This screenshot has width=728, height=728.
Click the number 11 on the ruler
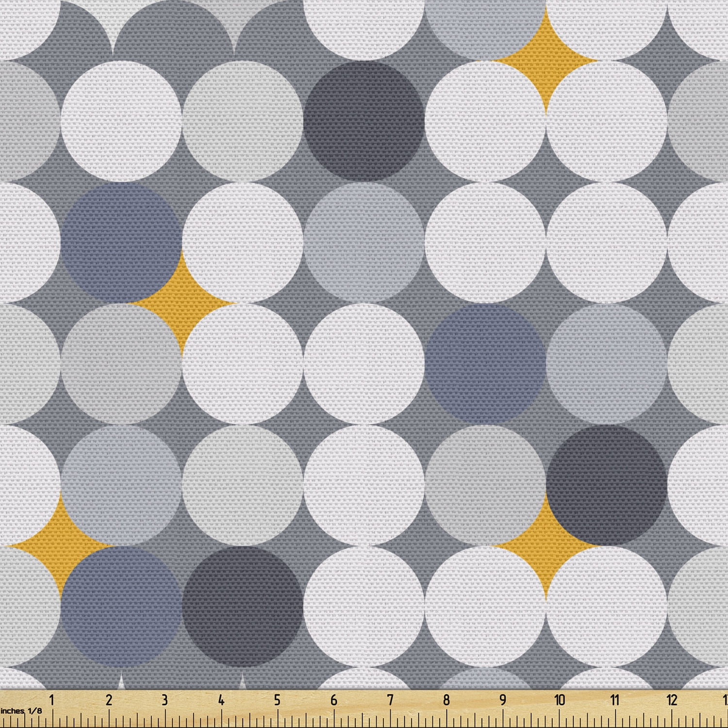tap(615, 700)
